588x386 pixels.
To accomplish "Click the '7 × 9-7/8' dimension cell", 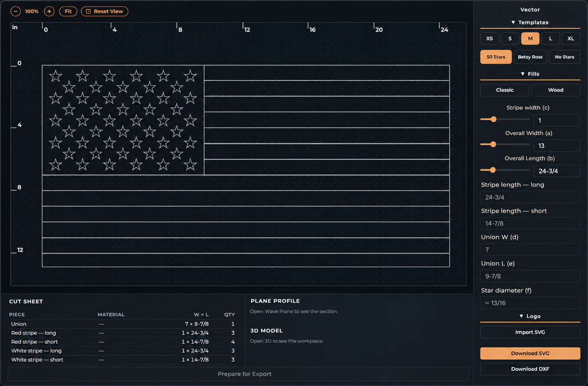I will [x=196, y=324].
